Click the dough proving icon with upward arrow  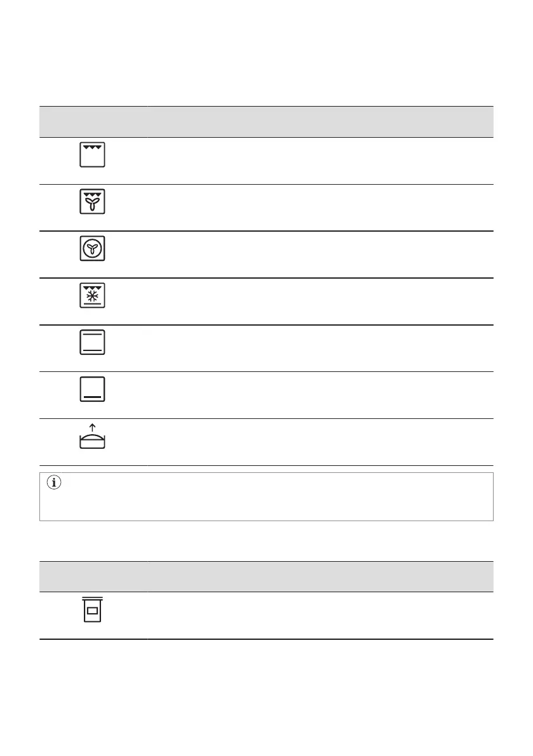pos(93,437)
